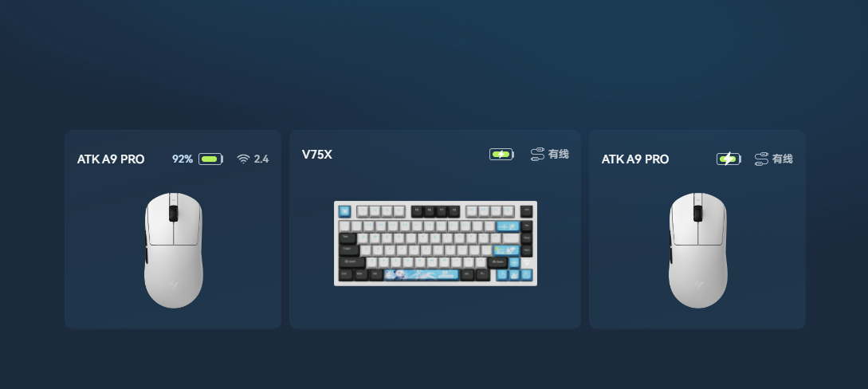868x389 pixels.
Task: Select the 有线 label on the right mouse card
Action: (783, 159)
